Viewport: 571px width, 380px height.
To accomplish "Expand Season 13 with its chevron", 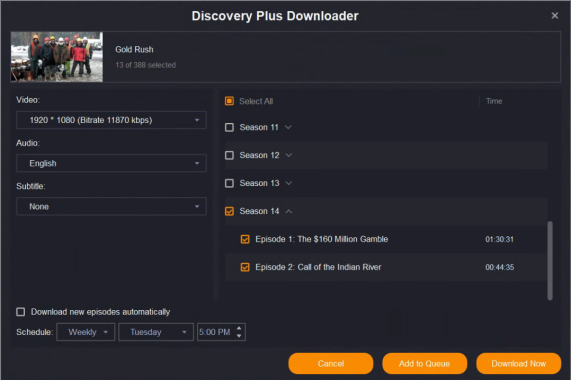I will point(289,183).
